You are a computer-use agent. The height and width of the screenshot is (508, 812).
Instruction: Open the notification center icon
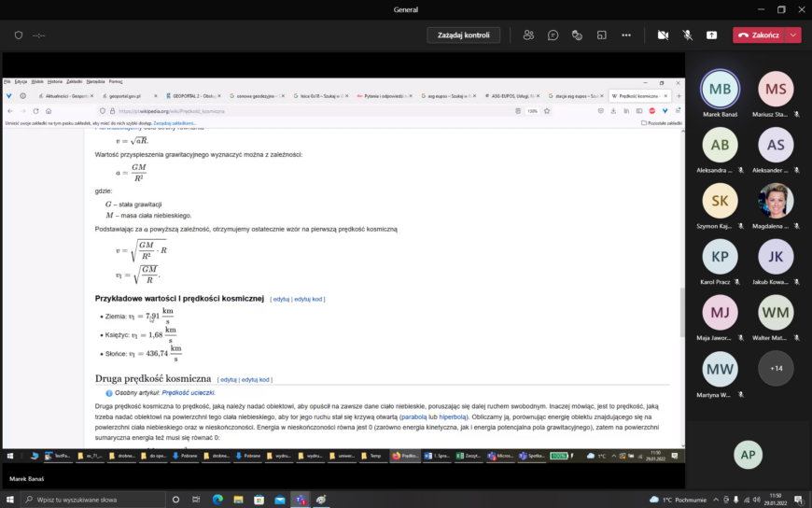[799, 500]
